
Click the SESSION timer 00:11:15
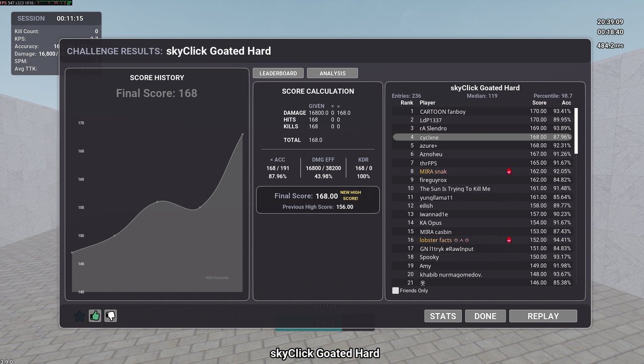[x=70, y=18]
